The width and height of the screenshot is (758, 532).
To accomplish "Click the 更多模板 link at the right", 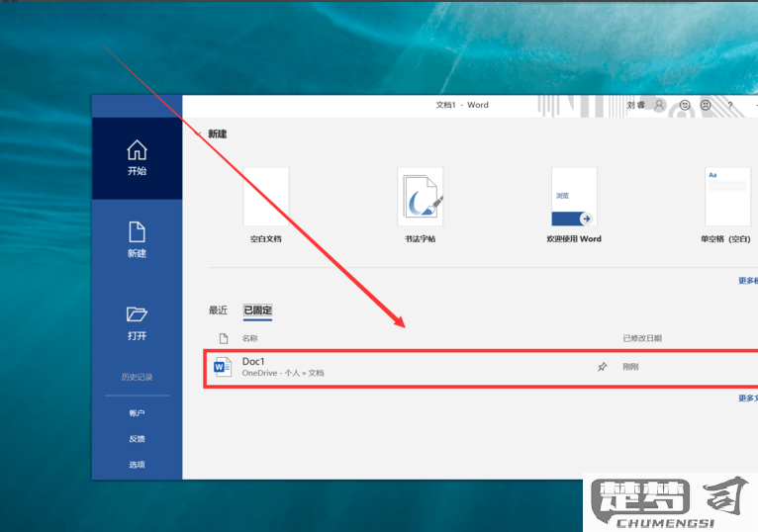I will click(748, 281).
